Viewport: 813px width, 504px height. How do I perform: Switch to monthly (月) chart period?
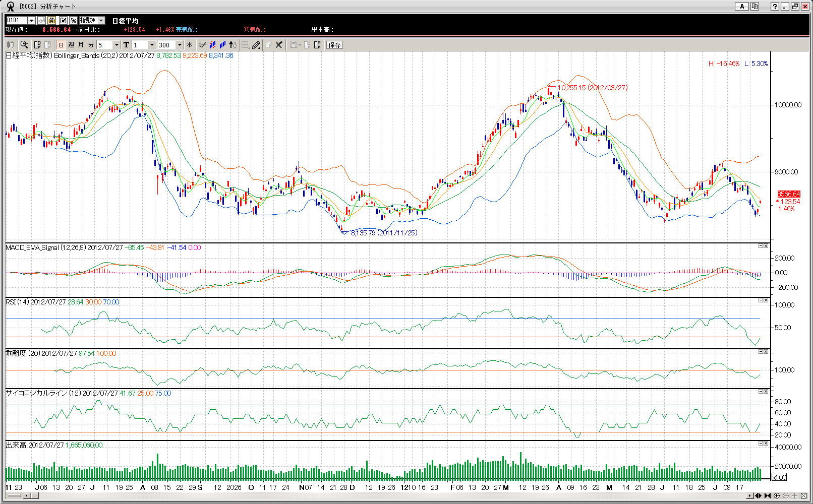(81, 45)
